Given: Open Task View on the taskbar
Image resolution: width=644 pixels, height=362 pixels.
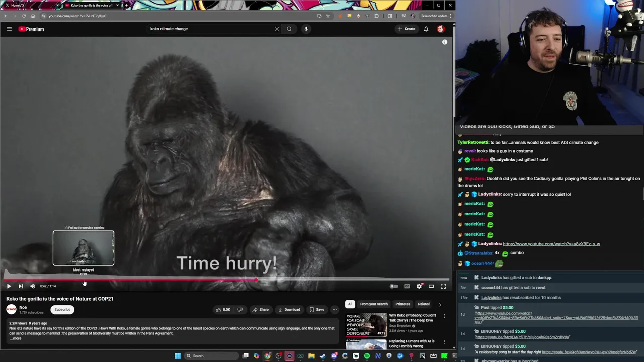Looking at the screenshot, I should click(246, 356).
